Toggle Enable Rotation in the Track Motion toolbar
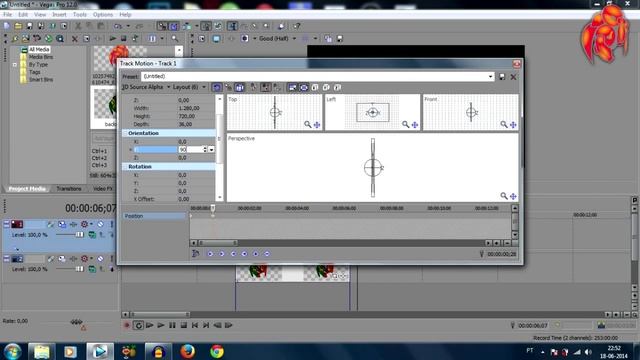This screenshot has height=360, width=640. click(x=216, y=87)
